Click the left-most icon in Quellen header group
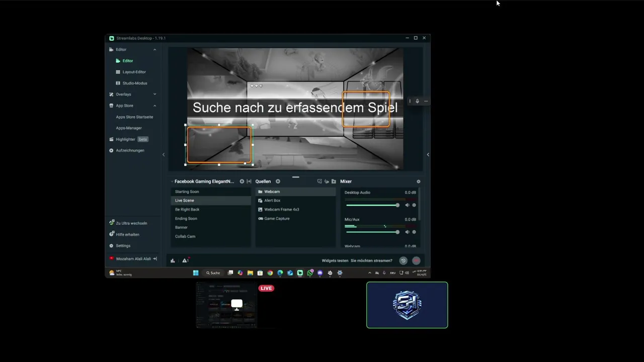Screen dimensions: 644x362 click(319, 182)
